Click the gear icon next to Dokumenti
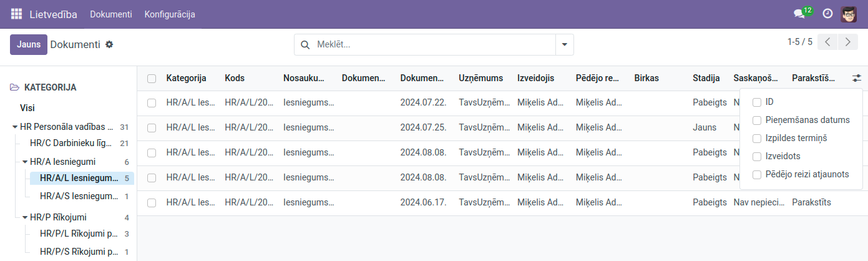Image resolution: width=868 pixels, height=261 pixels. [x=109, y=44]
